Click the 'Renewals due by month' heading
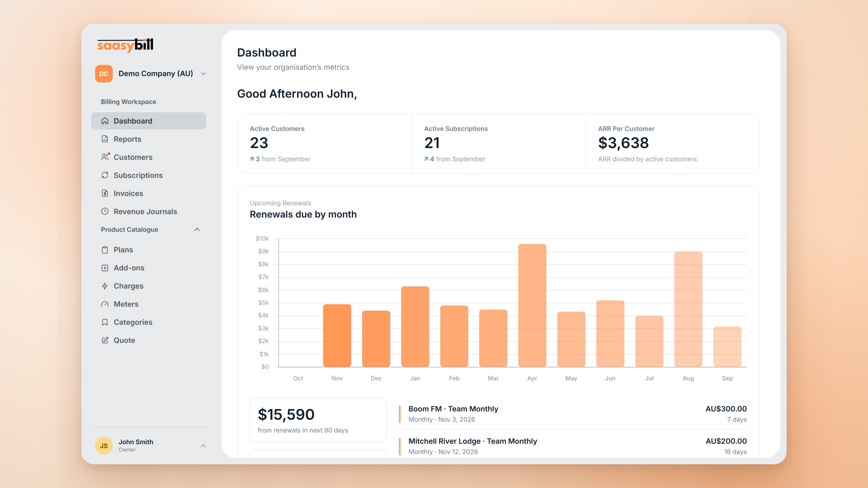Screen dimensions: 868x488 coord(303,215)
